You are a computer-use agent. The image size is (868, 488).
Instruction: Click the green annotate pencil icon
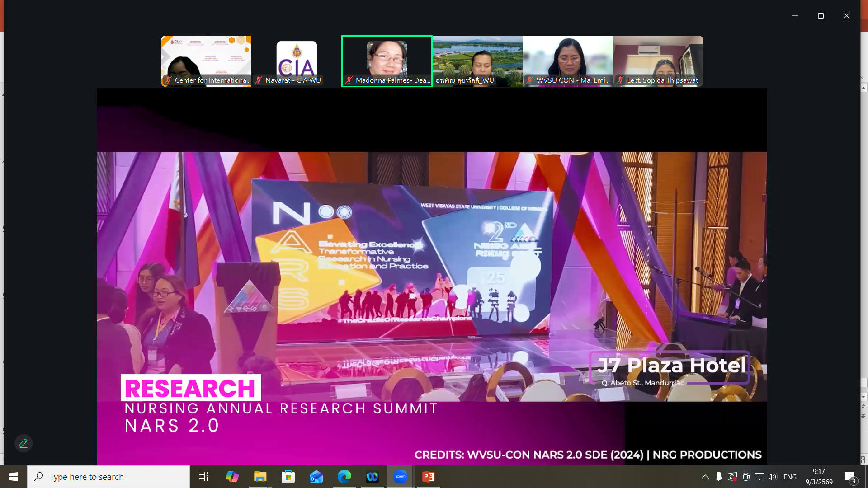tap(24, 443)
